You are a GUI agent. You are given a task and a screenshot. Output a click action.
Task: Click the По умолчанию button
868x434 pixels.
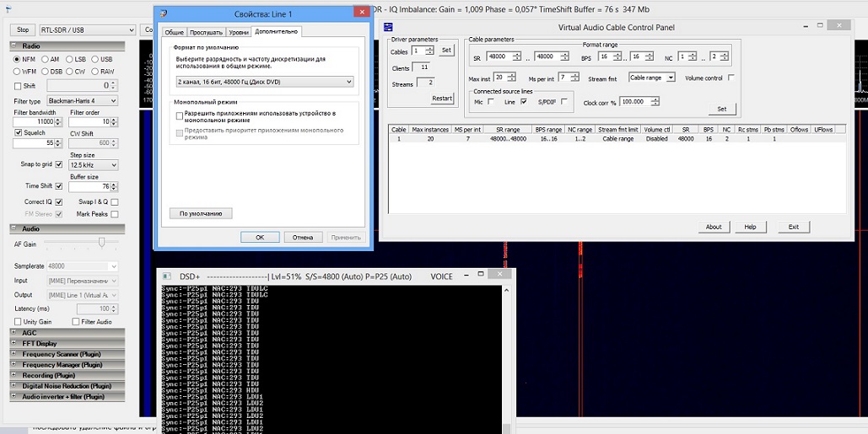(201, 213)
